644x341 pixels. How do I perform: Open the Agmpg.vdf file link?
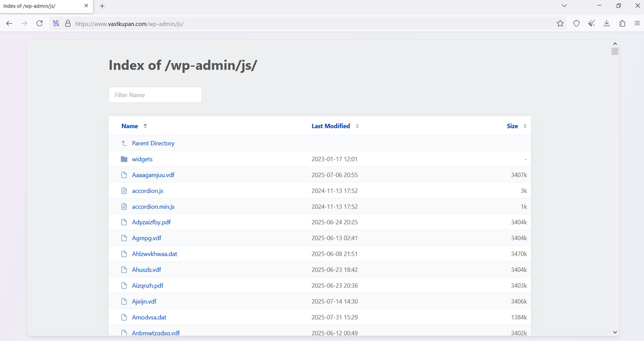147,238
